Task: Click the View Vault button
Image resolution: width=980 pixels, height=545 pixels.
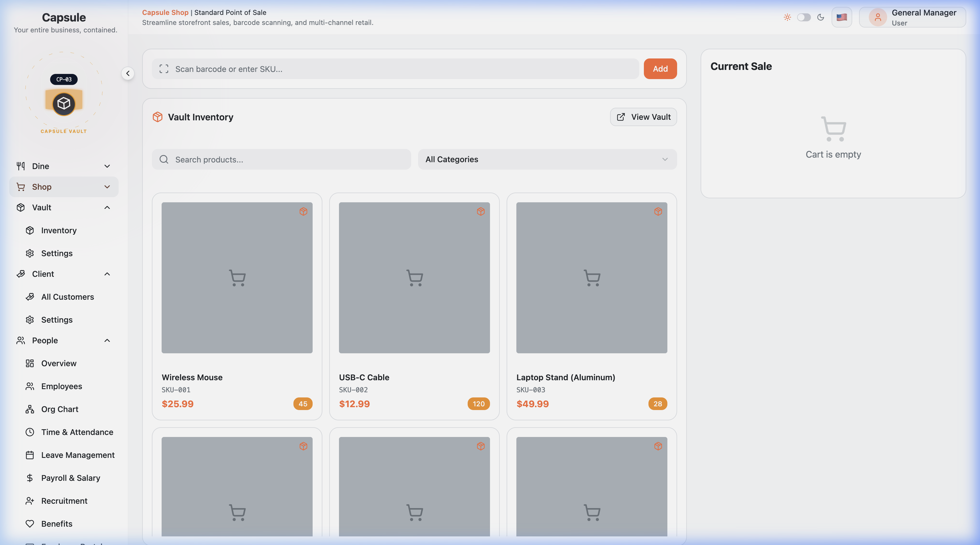Action: coord(643,117)
